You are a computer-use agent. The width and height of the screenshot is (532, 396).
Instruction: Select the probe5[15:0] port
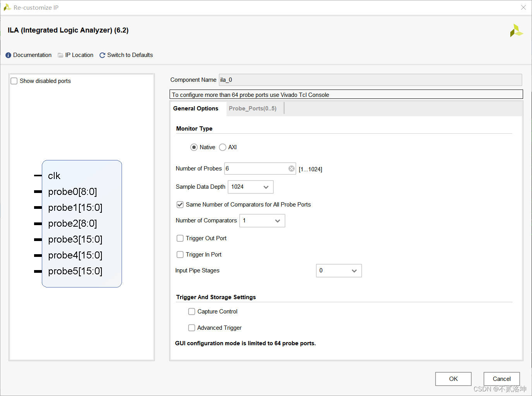[75, 271]
